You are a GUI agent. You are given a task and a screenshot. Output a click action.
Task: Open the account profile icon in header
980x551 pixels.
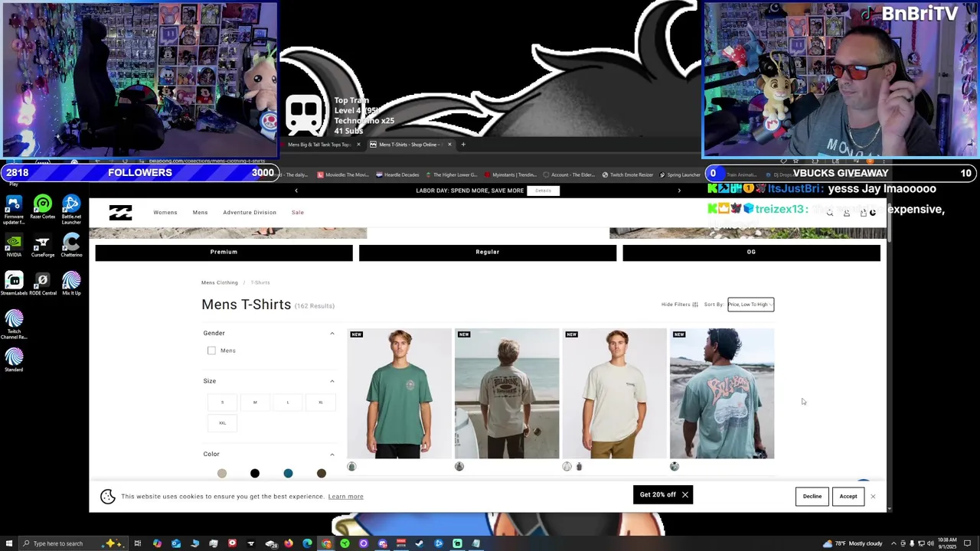[x=846, y=213]
